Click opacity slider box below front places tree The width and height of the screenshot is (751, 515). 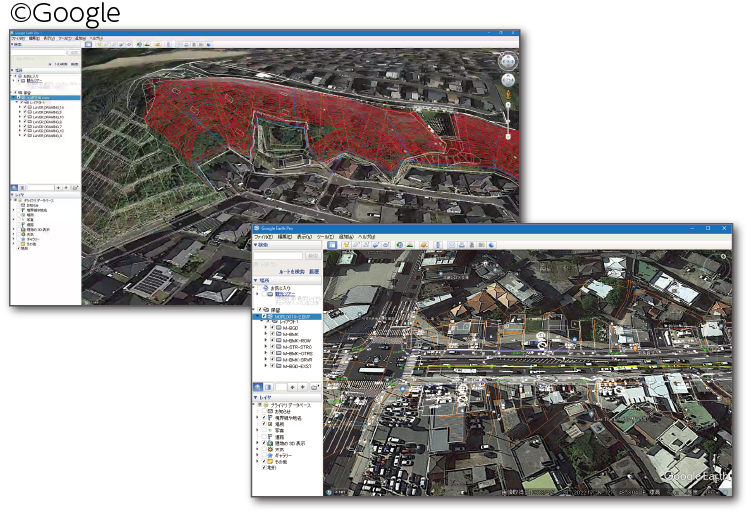point(281,387)
